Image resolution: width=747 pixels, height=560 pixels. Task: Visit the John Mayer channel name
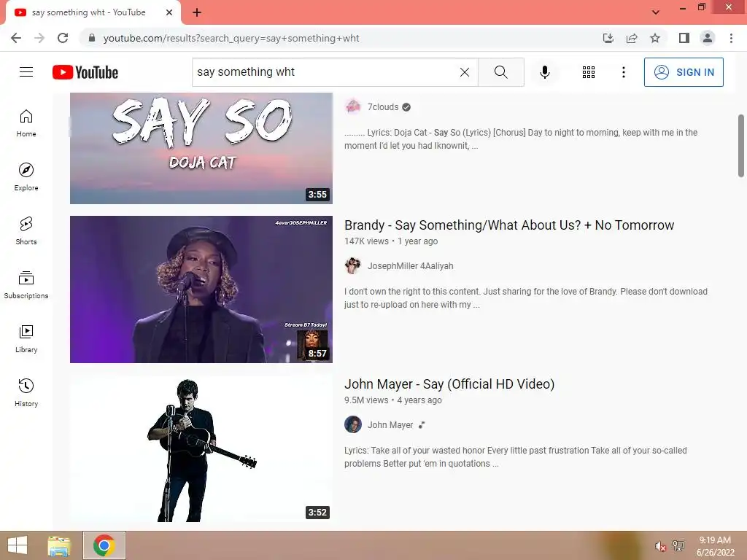point(390,425)
